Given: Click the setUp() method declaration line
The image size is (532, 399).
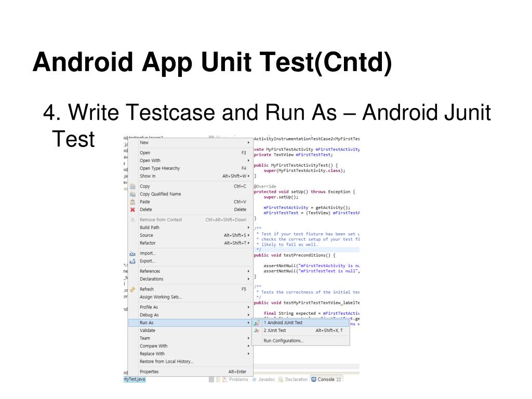Looking at the screenshot, I should (304, 192).
